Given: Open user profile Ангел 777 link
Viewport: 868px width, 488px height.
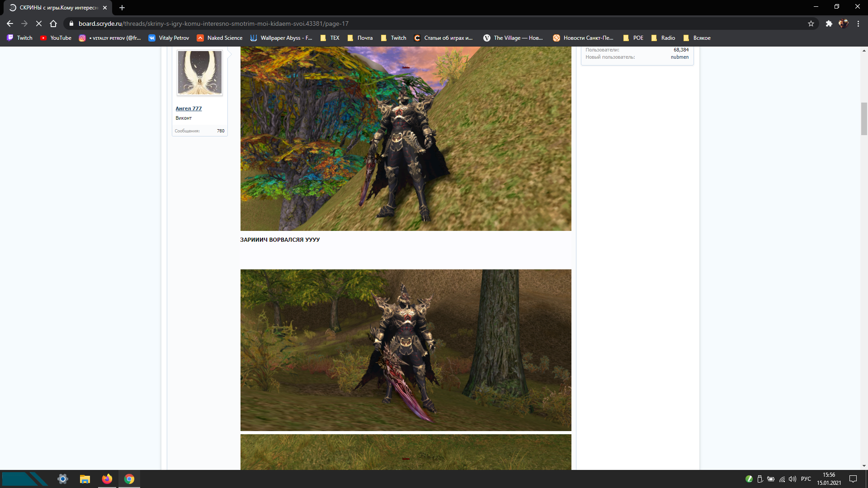Looking at the screenshot, I should [x=189, y=108].
